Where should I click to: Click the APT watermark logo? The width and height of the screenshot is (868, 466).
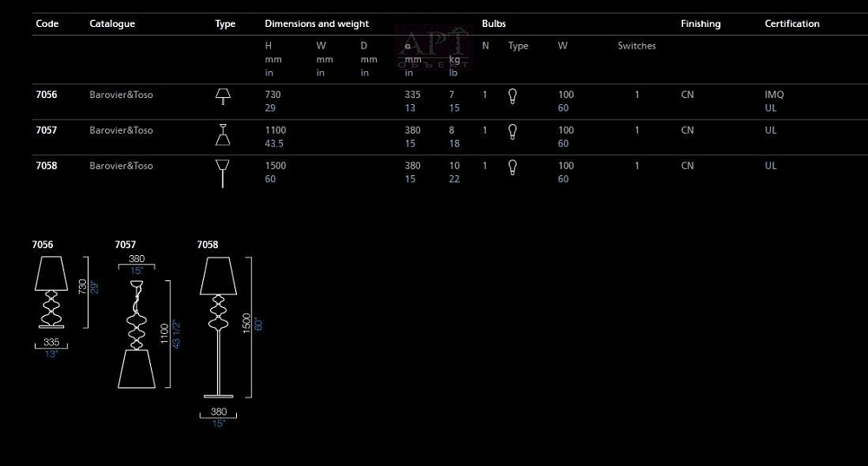point(432,49)
